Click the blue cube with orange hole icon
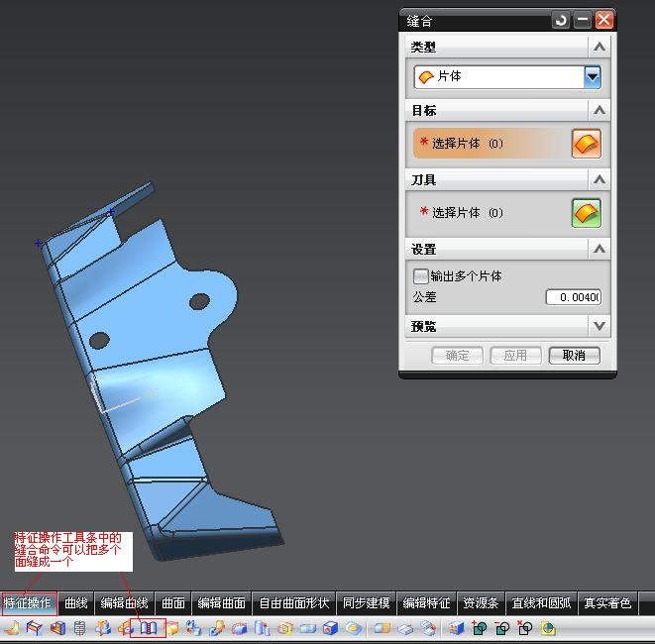Viewport: 655px width, 644px height. (330, 628)
